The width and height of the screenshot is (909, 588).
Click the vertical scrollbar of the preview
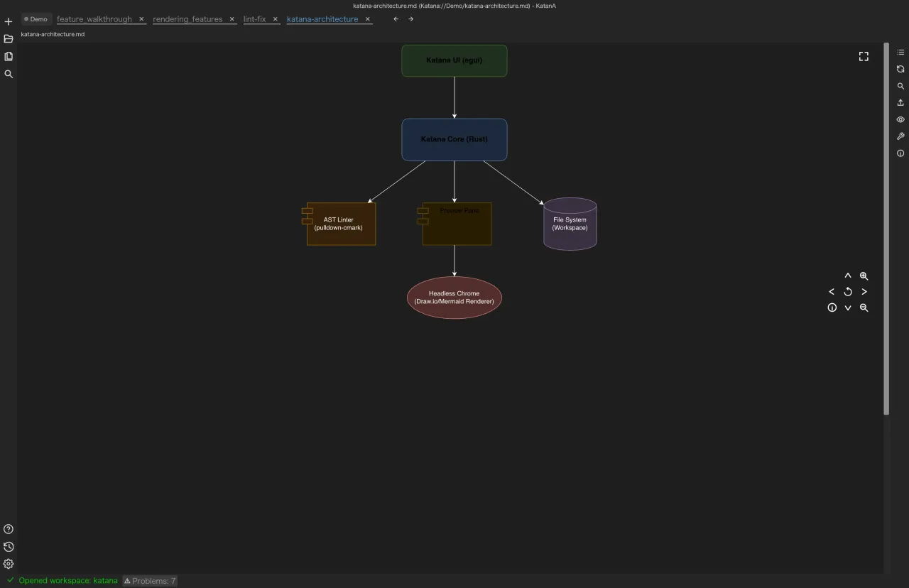[886, 229]
